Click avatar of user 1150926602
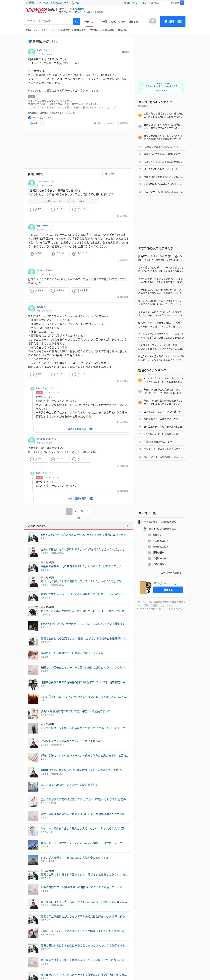Viewport: 210px width, 980px height. point(32,441)
